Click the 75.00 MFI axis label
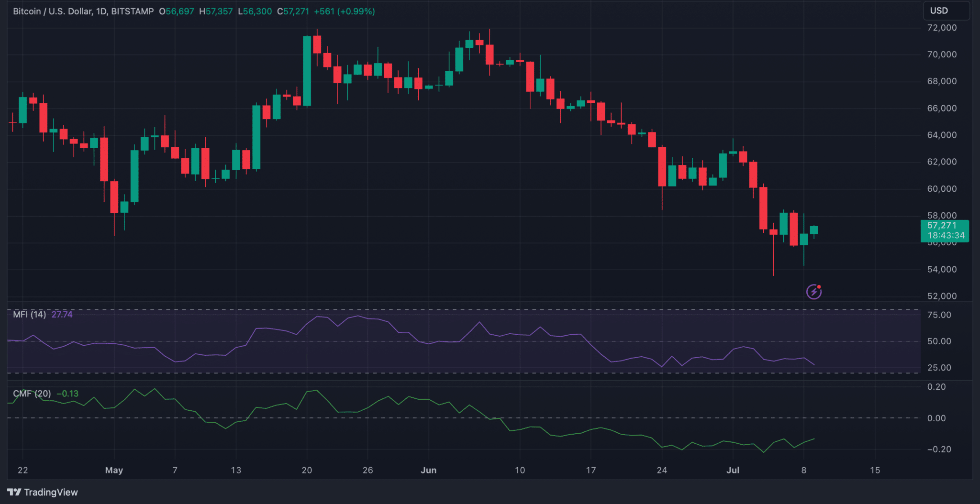Image resolution: width=980 pixels, height=504 pixels. tap(939, 315)
